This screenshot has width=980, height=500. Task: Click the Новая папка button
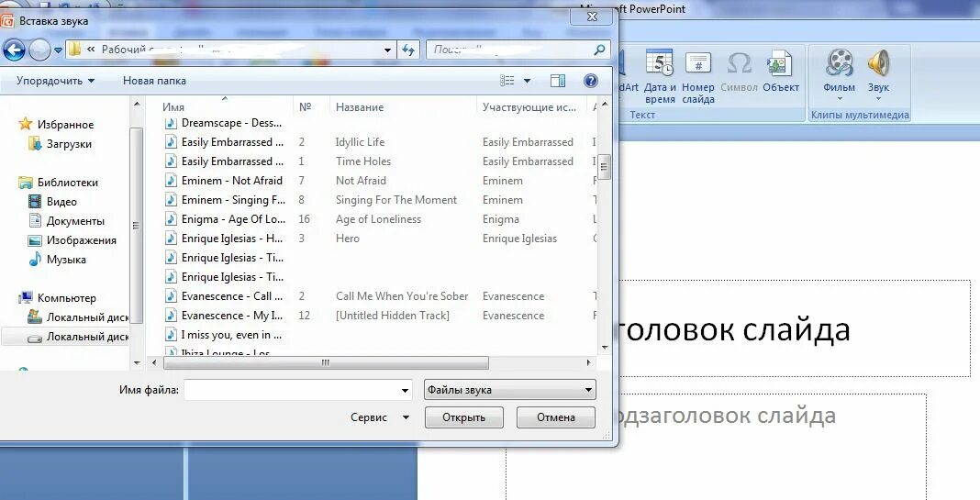(x=154, y=81)
